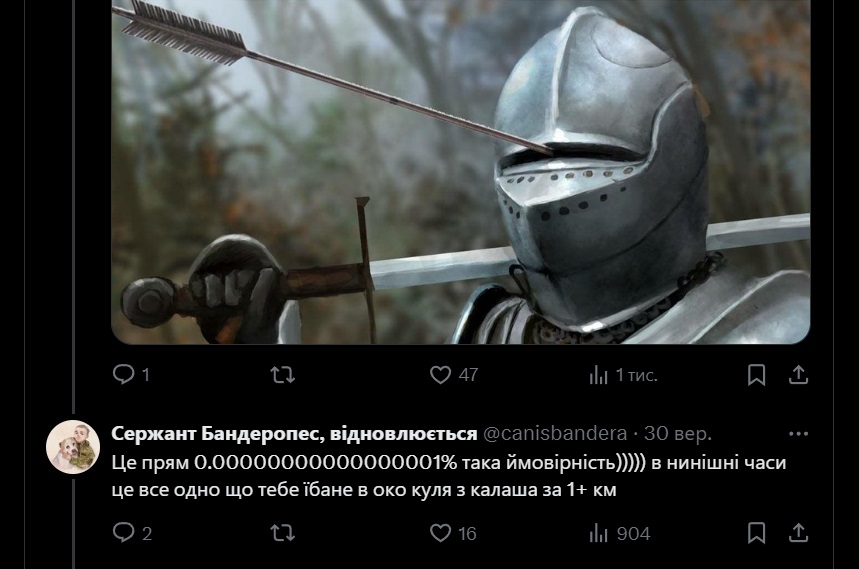Viewport: 859px width, 569px height.
Task: Open the knight with arrow image
Action: [461, 172]
